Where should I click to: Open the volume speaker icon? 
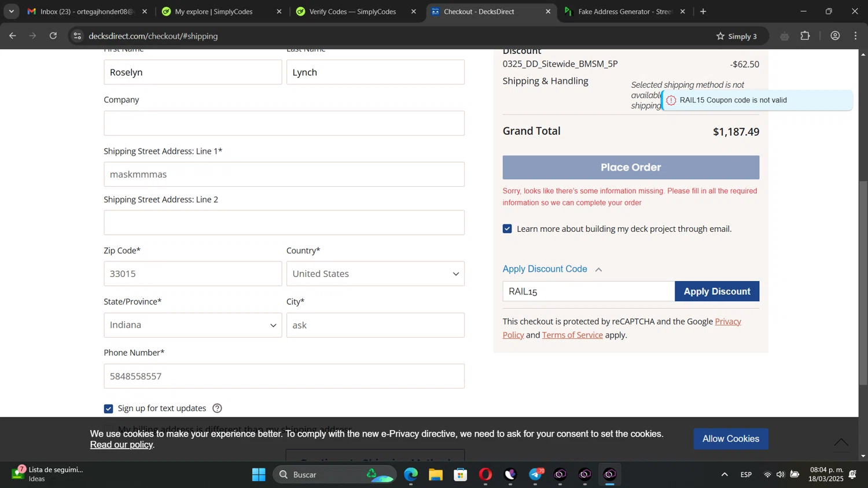coord(781,475)
